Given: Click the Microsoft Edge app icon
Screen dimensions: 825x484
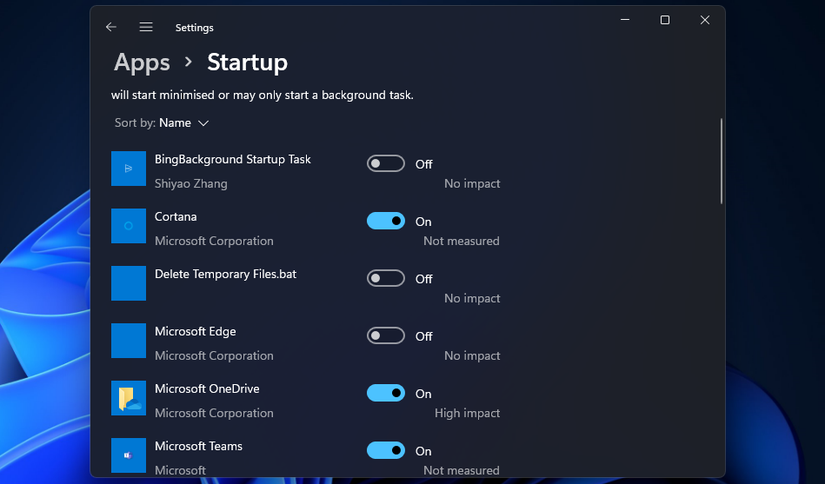Looking at the screenshot, I should [129, 341].
